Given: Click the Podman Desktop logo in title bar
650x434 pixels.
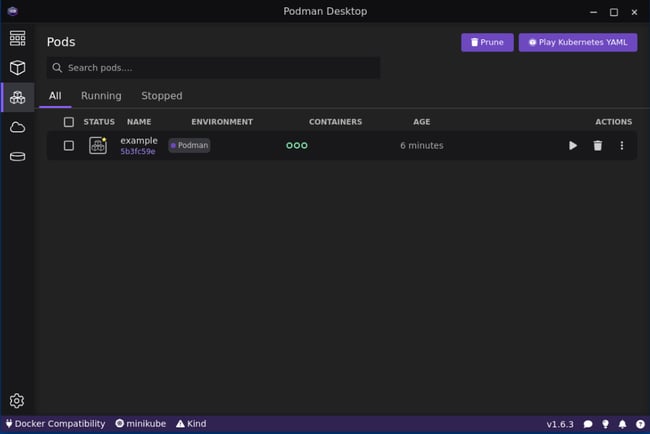Looking at the screenshot, I should pos(12,11).
